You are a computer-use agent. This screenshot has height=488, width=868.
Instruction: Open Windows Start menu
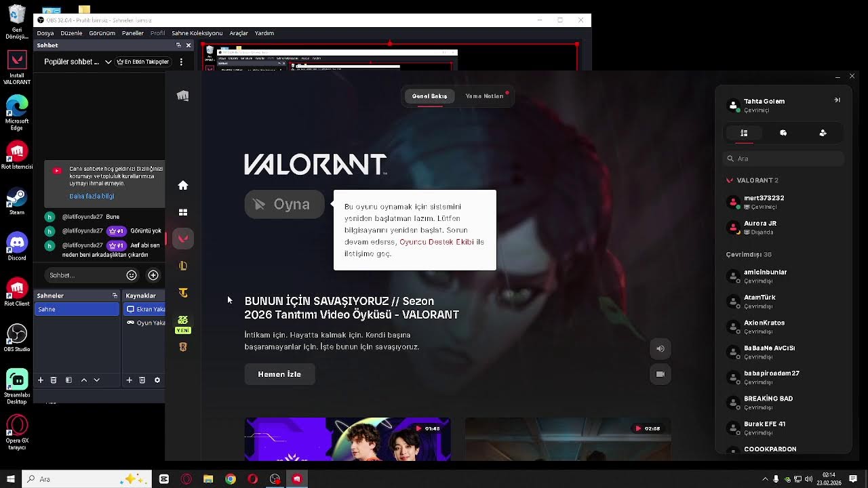(11, 479)
